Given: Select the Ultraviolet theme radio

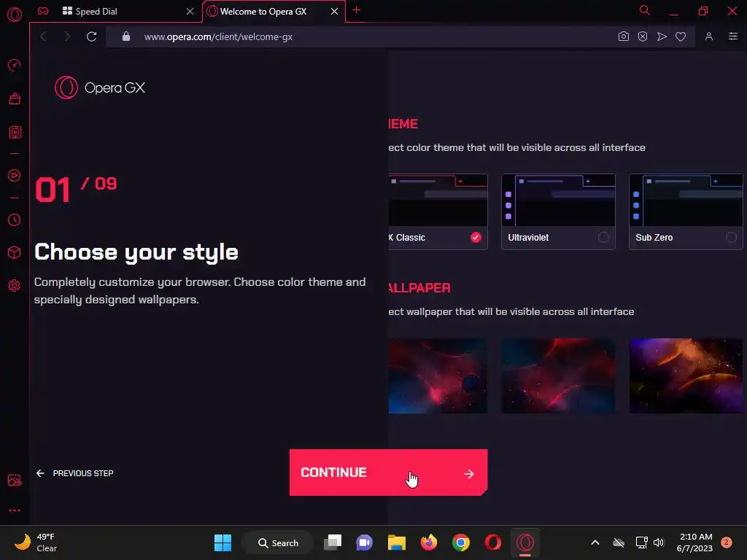Looking at the screenshot, I should tap(603, 237).
